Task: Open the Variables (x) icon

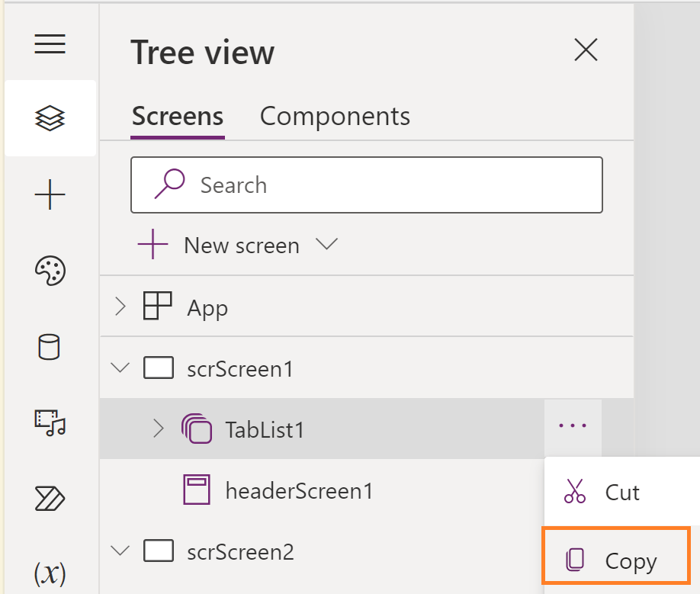Action: click(50, 573)
